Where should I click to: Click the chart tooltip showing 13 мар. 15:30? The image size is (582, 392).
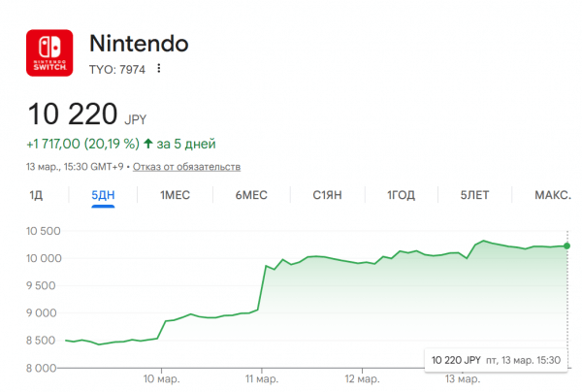point(497,360)
